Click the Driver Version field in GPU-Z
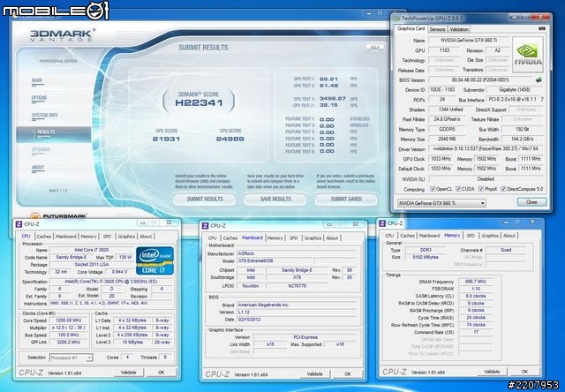The height and width of the screenshot is (392, 565). pos(485,149)
